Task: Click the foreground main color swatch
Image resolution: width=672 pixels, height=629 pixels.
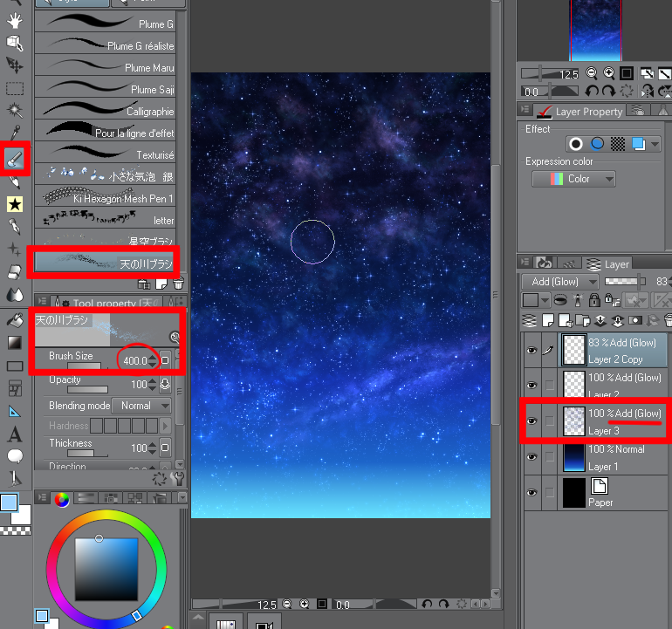Action: tap(9, 503)
